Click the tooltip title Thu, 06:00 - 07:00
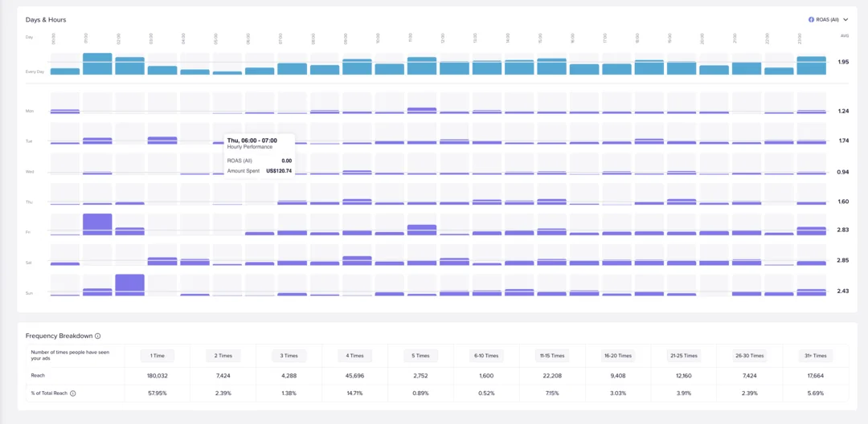 point(252,141)
